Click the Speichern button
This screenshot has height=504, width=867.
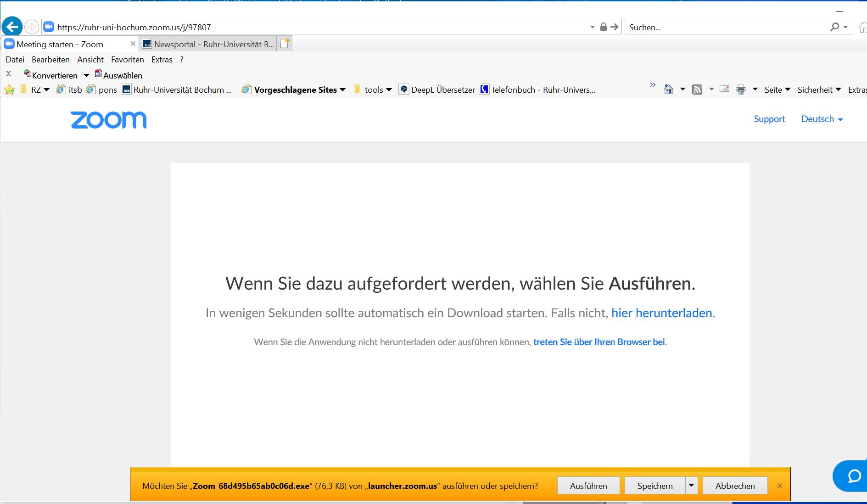655,486
